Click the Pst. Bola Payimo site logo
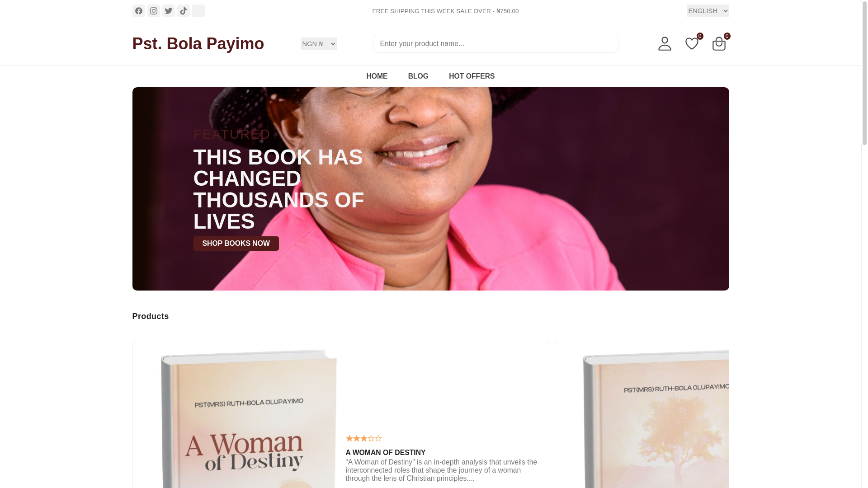 tap(198, 44)
